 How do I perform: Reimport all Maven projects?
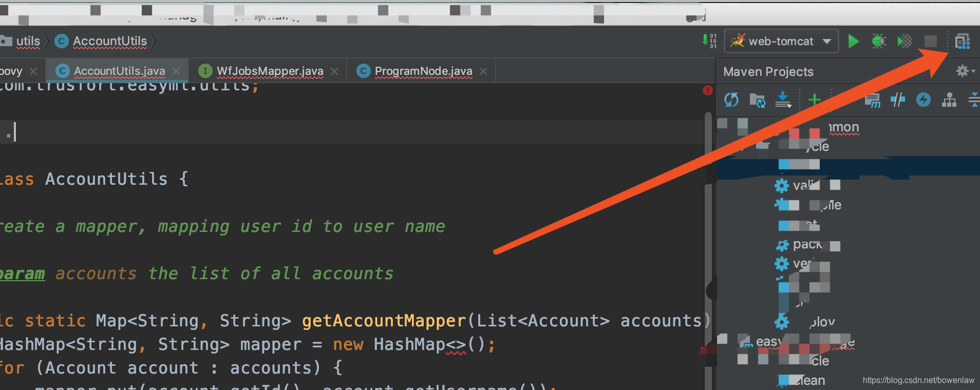click(x=731, y=100)
